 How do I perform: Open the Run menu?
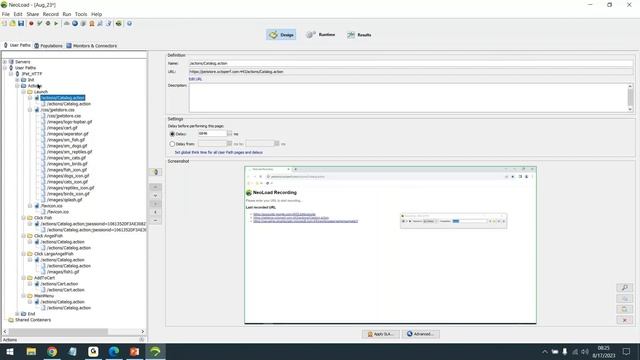[67, 14]
